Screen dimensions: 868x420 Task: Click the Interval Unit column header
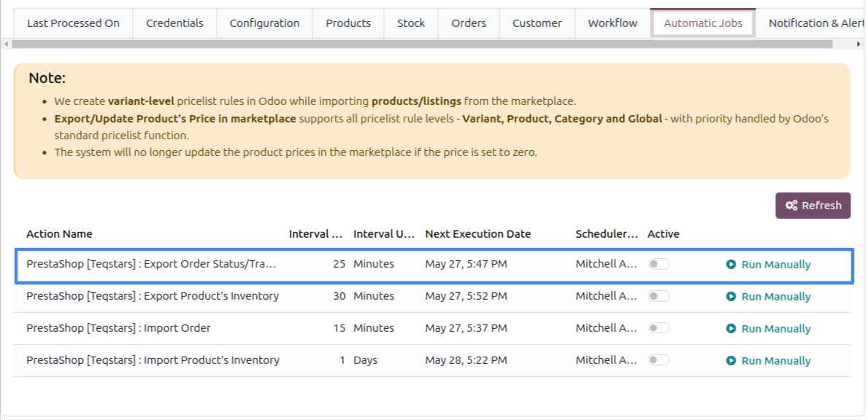tap(384, 234)
